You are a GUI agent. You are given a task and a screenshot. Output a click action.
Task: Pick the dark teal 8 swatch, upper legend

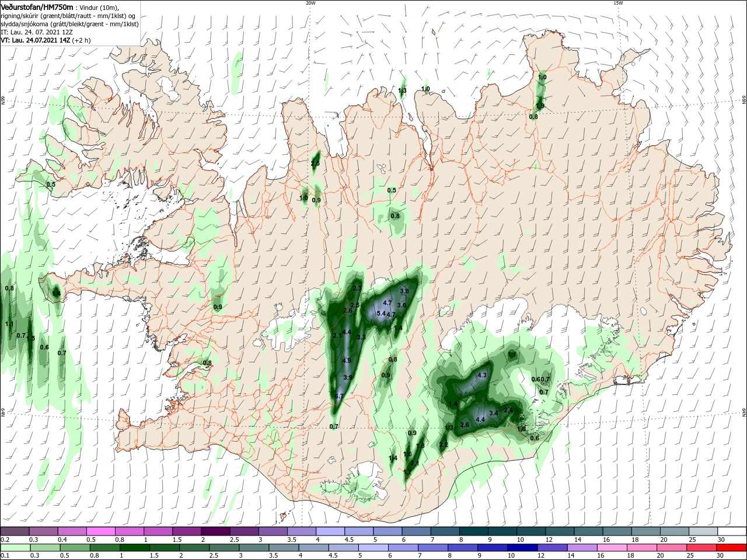[x=474, y=531]
